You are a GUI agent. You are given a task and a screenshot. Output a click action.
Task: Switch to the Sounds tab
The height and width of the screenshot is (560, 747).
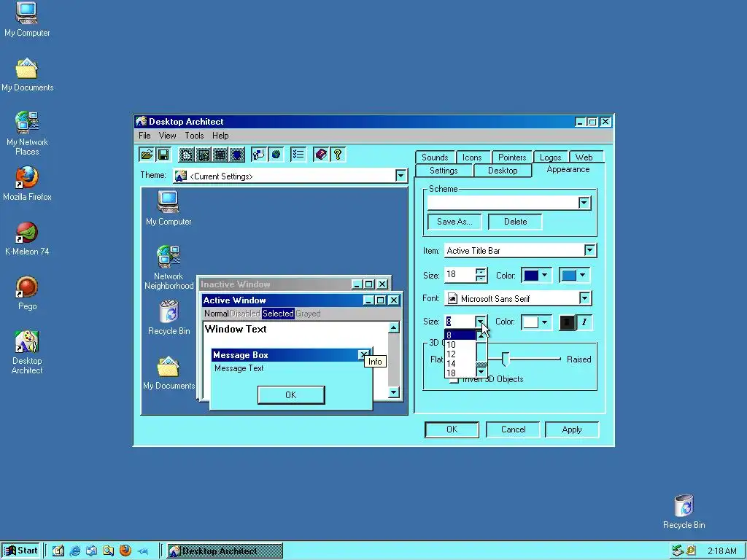pyautogui.click(x=435, y=157)
